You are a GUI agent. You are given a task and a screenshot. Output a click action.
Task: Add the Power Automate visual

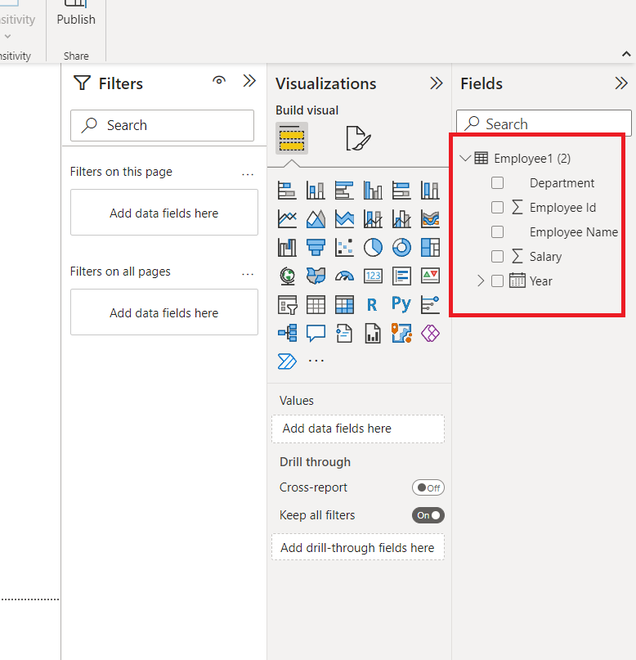pos(287,361)
